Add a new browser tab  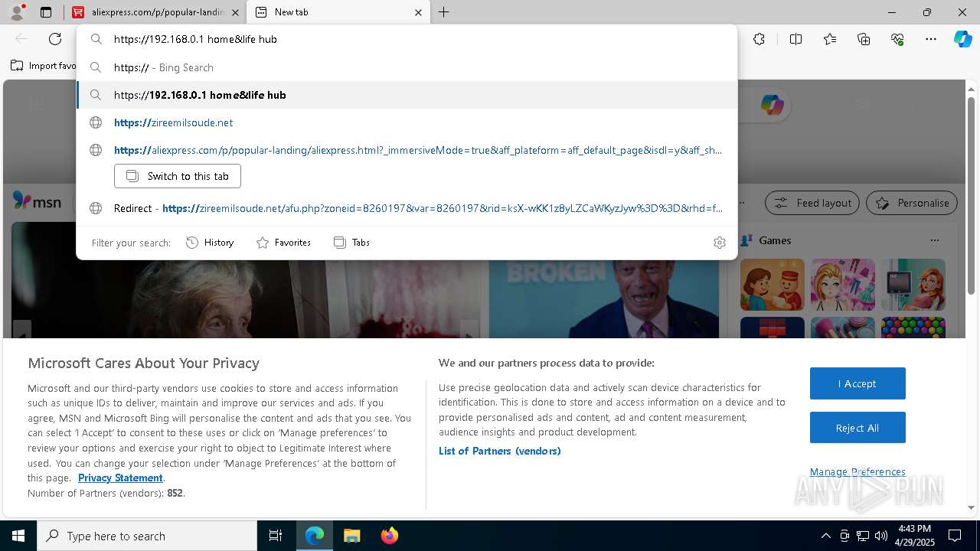[444, 12]
